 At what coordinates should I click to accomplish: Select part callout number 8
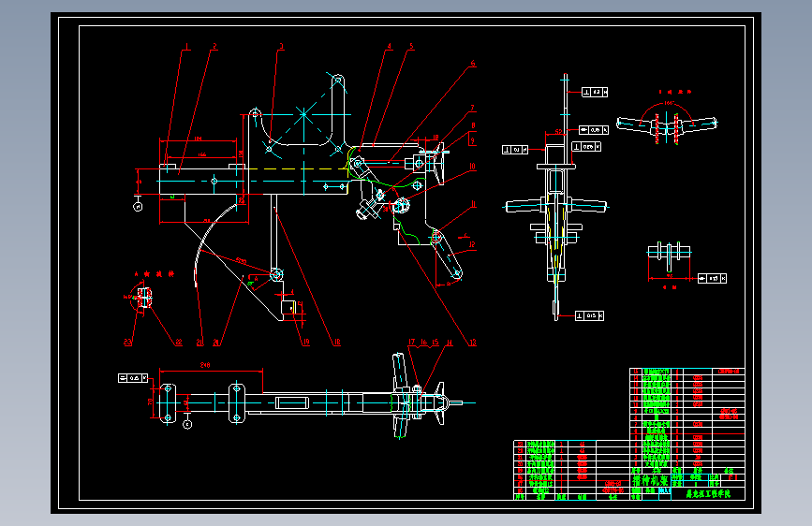473,125
